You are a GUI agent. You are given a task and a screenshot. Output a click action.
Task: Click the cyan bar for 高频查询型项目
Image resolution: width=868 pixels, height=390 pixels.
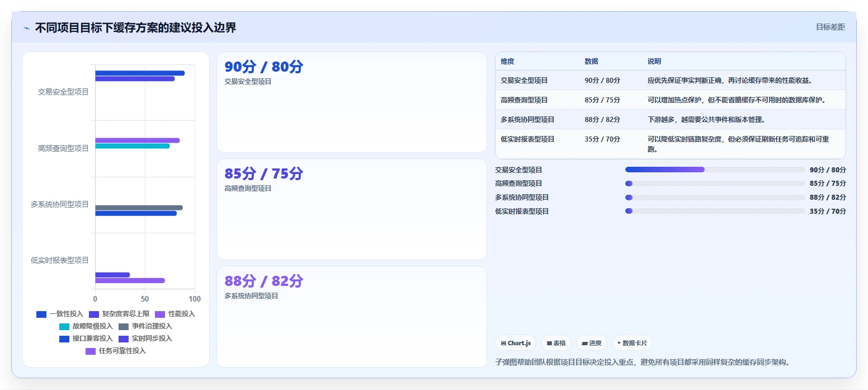pos(133,146)
